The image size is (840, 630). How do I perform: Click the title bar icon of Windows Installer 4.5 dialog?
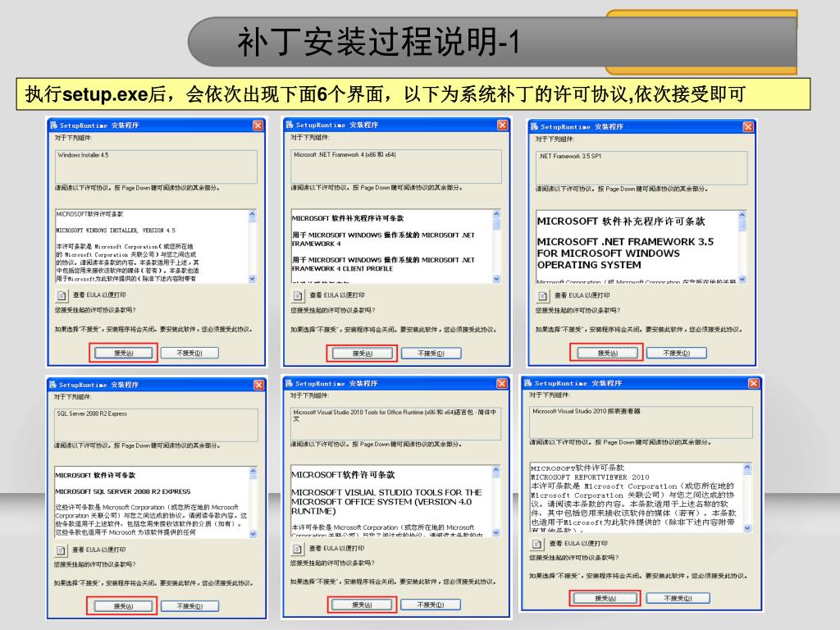tap(53, 126)
